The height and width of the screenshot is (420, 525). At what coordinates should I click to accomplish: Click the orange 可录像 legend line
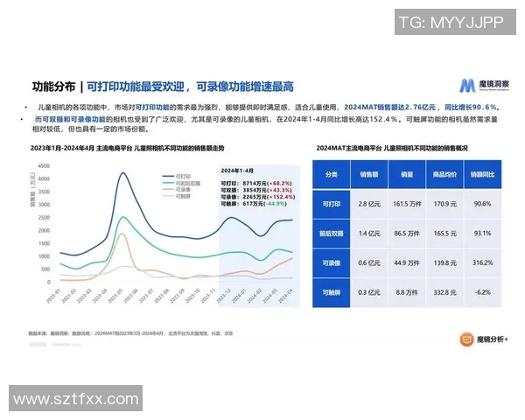168,190
